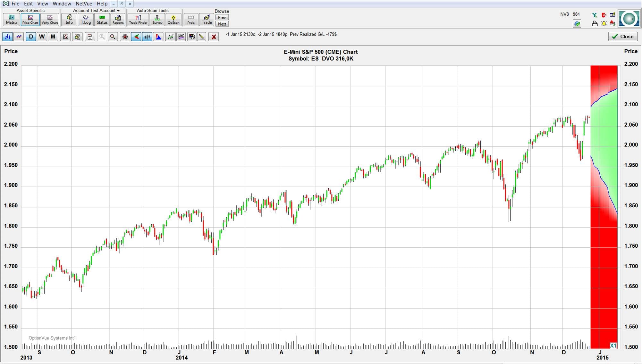This screenshot has width=642, height=364.
Task: Click the yellow alarm bell icon
Action: coord(604,23)
